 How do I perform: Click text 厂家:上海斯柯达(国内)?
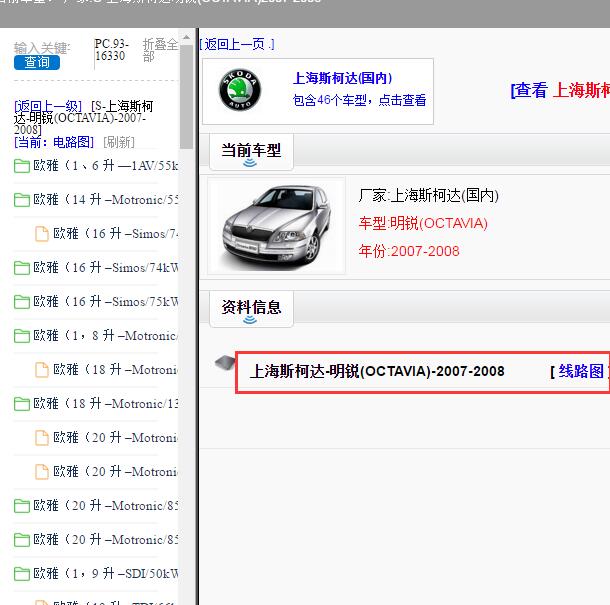point(429,195)
